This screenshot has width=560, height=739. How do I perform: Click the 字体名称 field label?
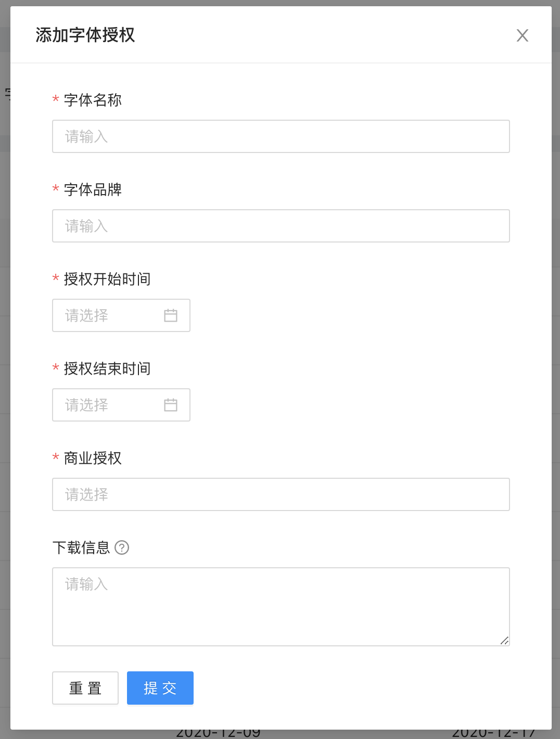(x=93, y=100)
